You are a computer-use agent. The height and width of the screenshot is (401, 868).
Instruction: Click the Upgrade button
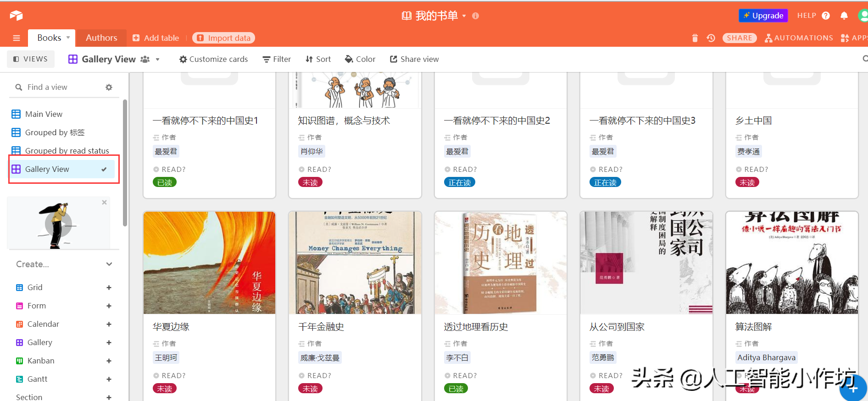[763, 16]
